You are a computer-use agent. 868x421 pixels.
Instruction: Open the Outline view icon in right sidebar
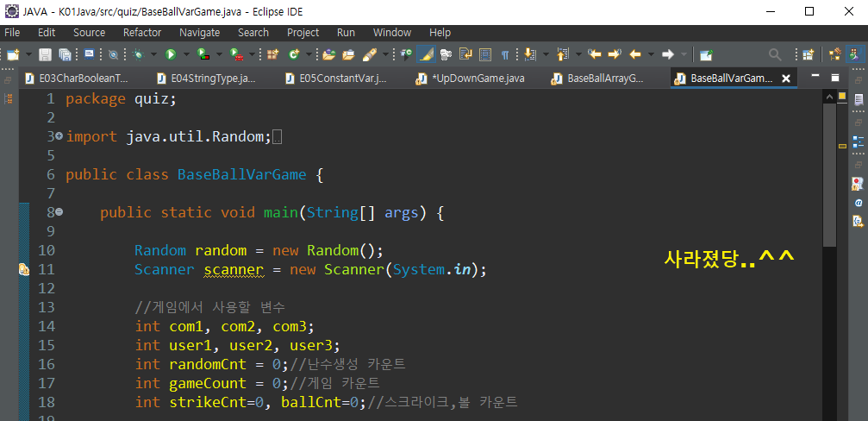[858, 141]
